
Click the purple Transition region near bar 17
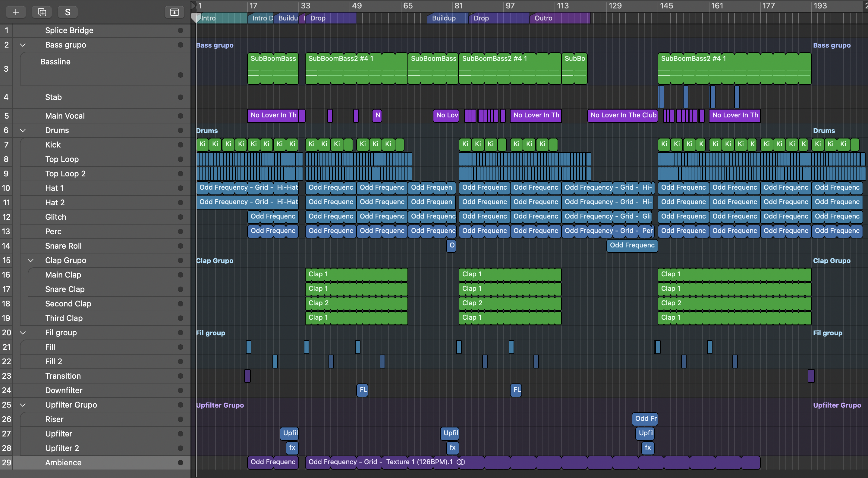tap(247, 376)
